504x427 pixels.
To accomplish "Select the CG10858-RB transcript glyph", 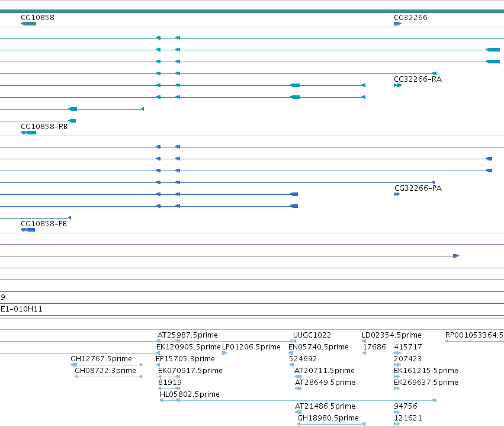I will tap(28, 133).
